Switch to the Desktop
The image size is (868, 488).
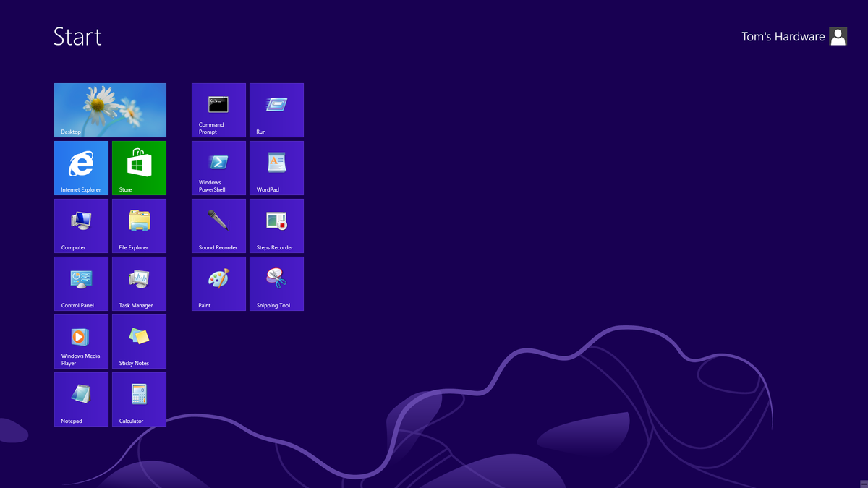[x=110, y=110]
